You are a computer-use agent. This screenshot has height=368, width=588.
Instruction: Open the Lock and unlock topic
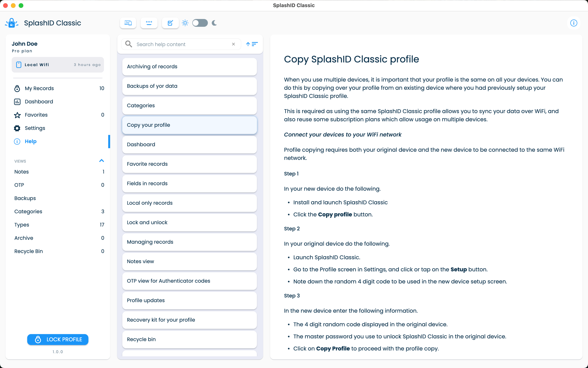point(189,222)
